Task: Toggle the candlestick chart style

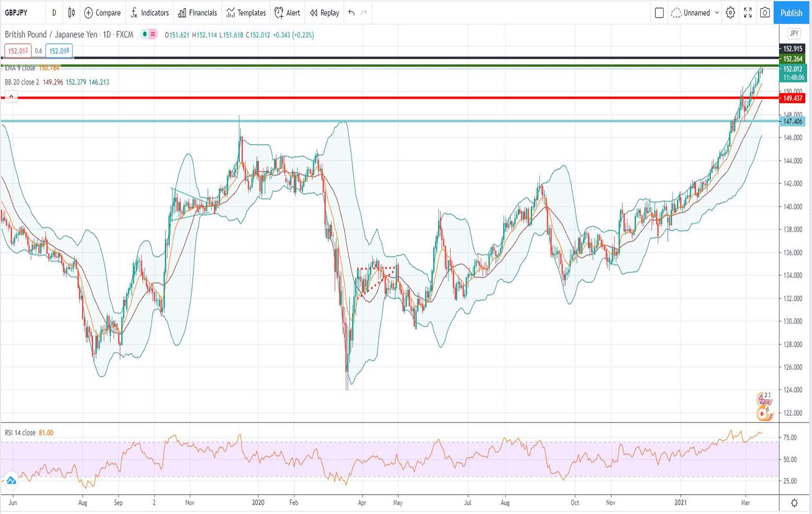Action: click(71, 13)
